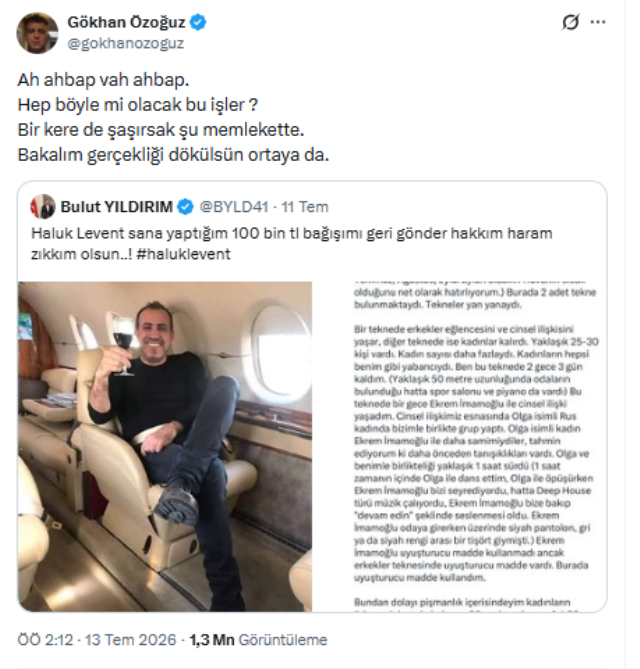Screen dimensions: 640x669
Task: Open Bulut YILDIRIM small profile avatar
Action: click(x=43, y=207)
